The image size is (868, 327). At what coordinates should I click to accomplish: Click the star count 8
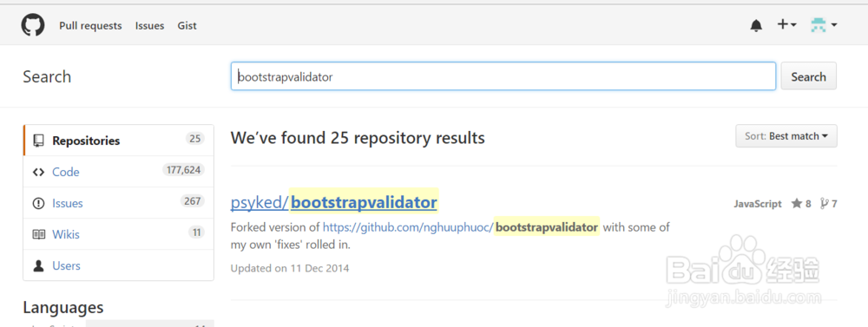point(801,204)
